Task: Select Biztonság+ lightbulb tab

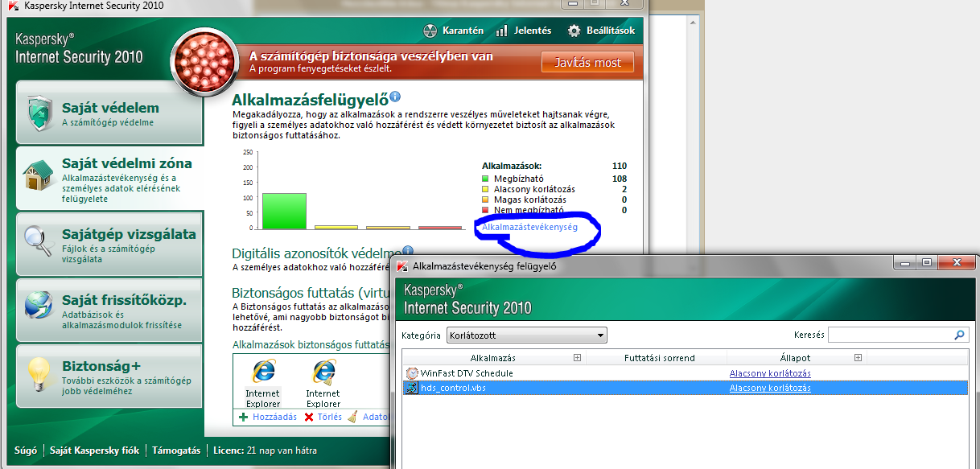Action: (x=109, y=376)
